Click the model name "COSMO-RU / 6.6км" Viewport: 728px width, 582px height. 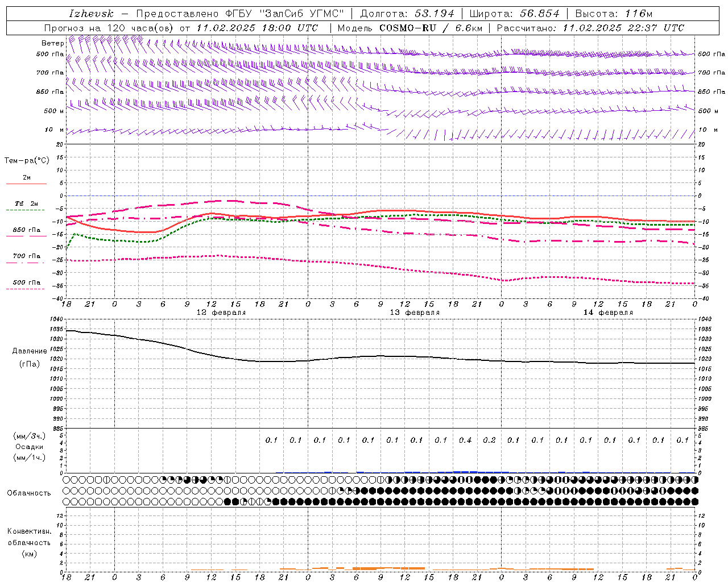coord(431,28)
